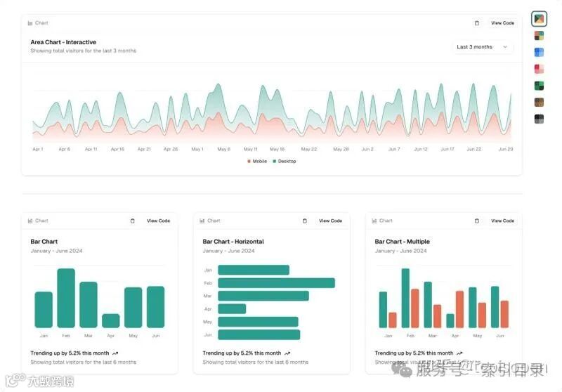
Task: Click chart icon in Bar Chart - Horizontal header
Action: tap(202, 221)
